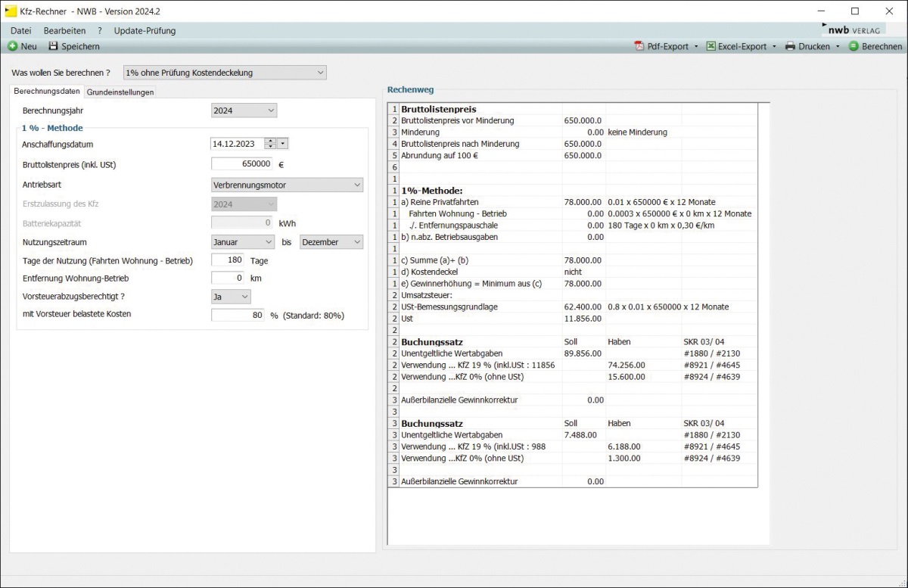
Task: Click the Entfernung Wohnung-Betrieb km field
Action: click(228, 278)
